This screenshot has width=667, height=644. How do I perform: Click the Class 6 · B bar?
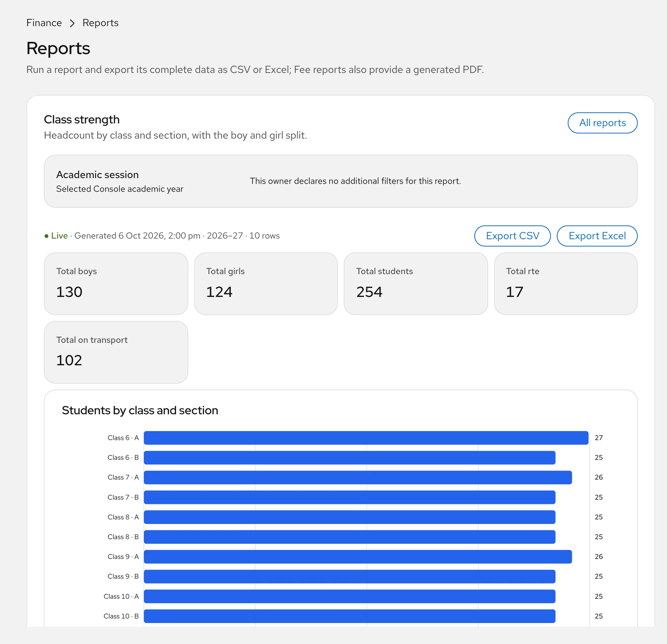click(x=350, y=458)
